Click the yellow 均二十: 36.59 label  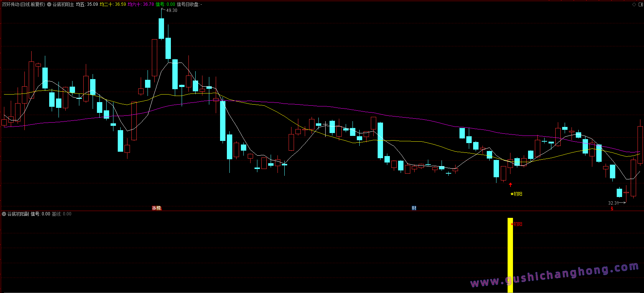coord(113,5)
